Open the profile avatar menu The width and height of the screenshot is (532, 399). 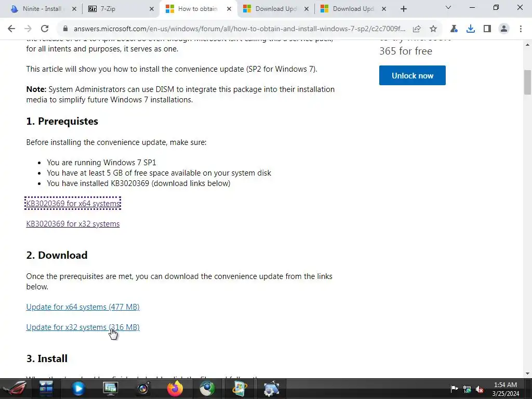504,29
